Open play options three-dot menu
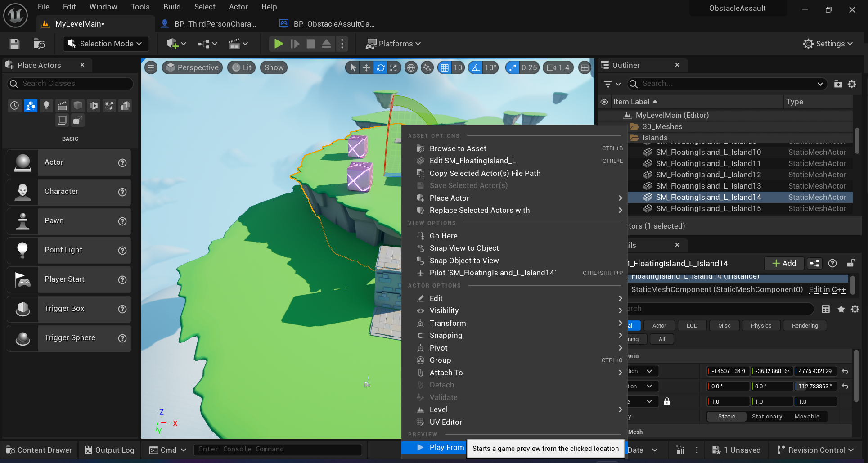Screen dimensions: 868x463 click(x=342, y=44)
